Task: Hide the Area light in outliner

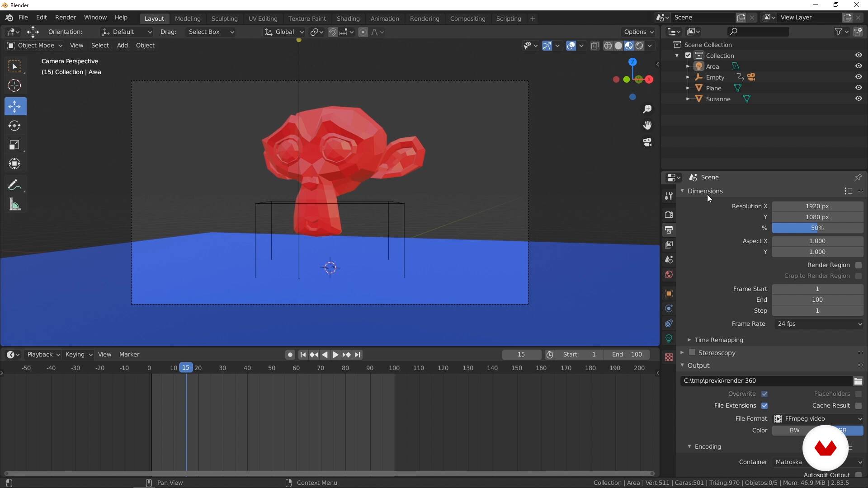Action: (x=858, y=66)
